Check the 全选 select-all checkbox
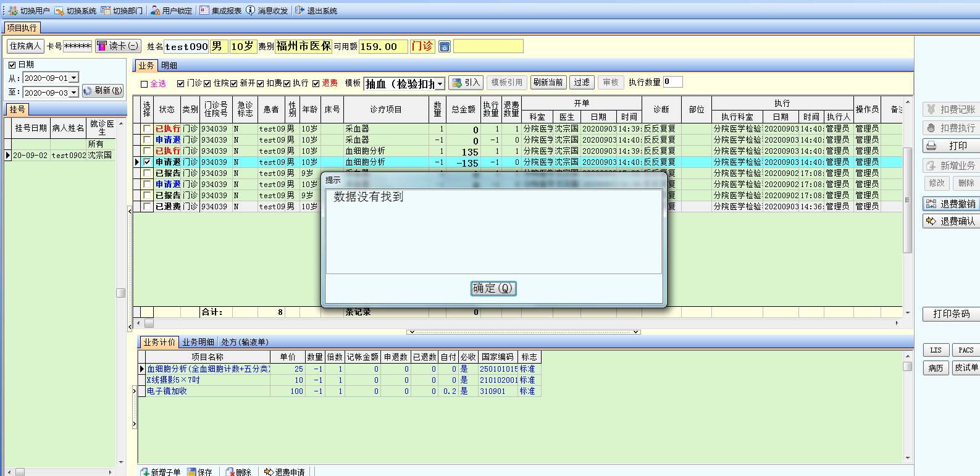This screenshot has width=980, height=476. pos(144,84)
